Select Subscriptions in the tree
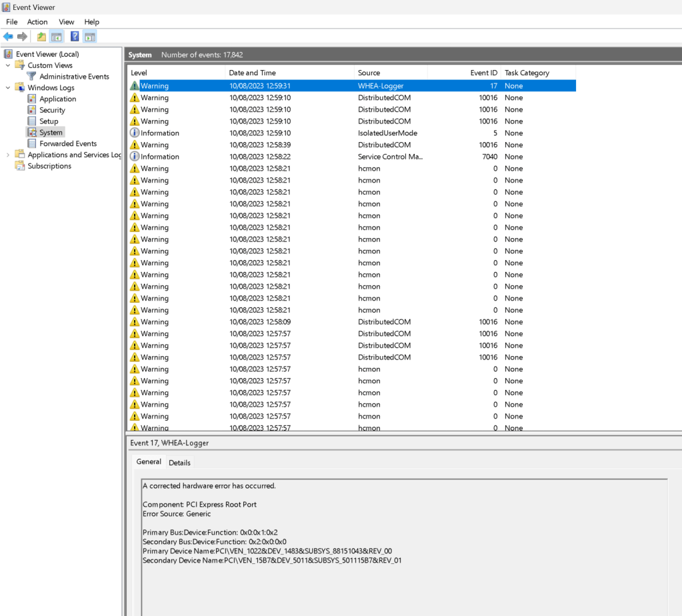 tap(49, 166)
